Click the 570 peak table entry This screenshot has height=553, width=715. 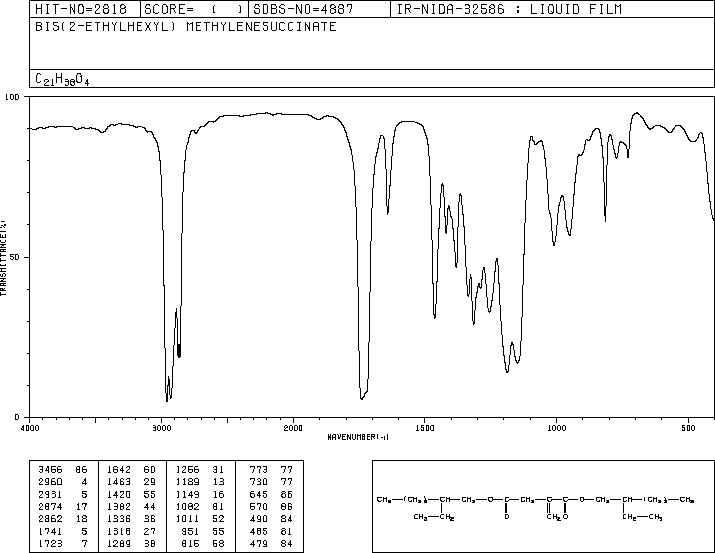[x=271, y=506]
